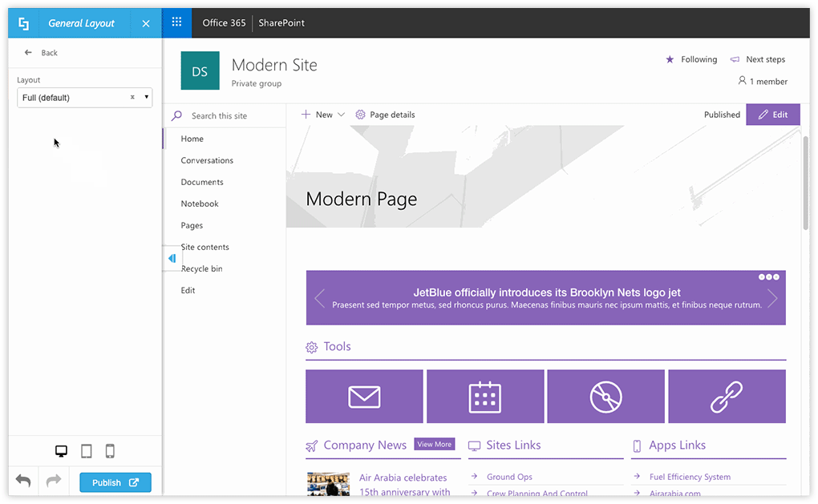Click Edit link in left navigation

tap(188, 290)
